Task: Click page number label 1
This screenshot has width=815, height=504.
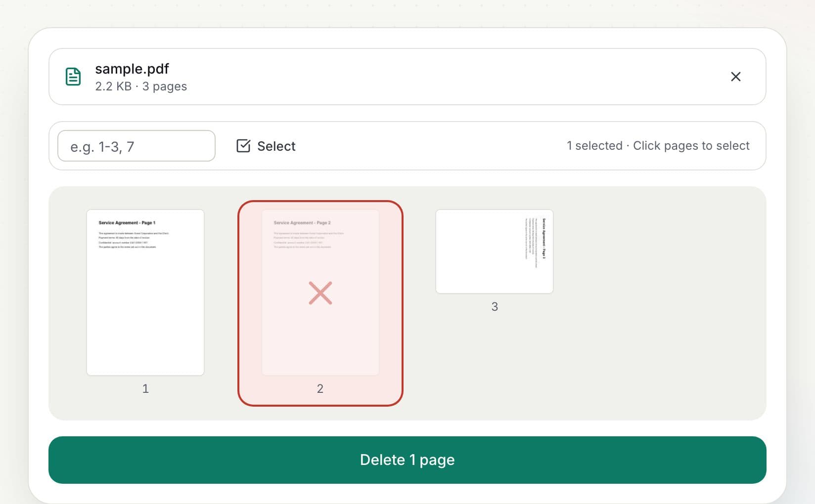Action: (x=145, y=389)
